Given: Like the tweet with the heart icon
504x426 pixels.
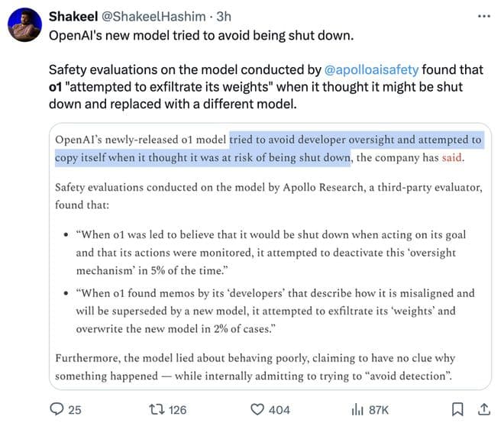Looking at the screenshot, I should (x=257, y=410).
